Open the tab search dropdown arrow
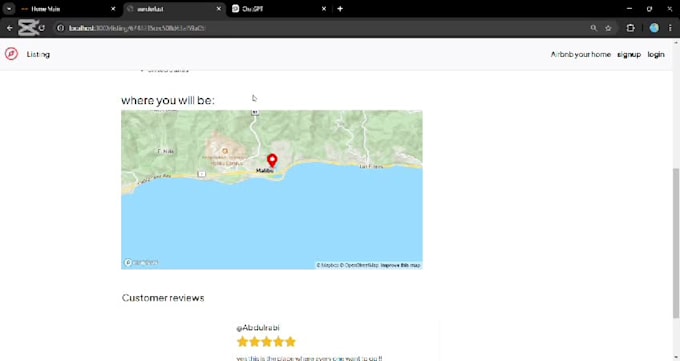This screenshot has width=680, height=361. 9,9
